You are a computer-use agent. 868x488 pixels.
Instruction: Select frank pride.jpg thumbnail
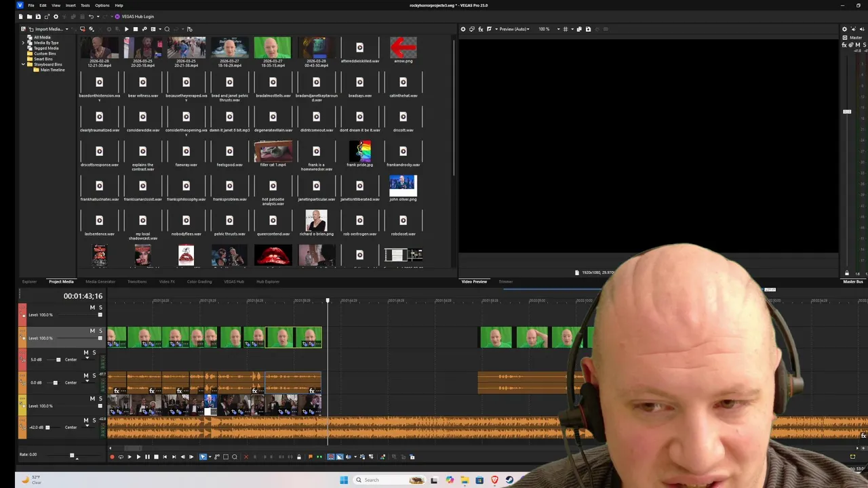point(359,151)
